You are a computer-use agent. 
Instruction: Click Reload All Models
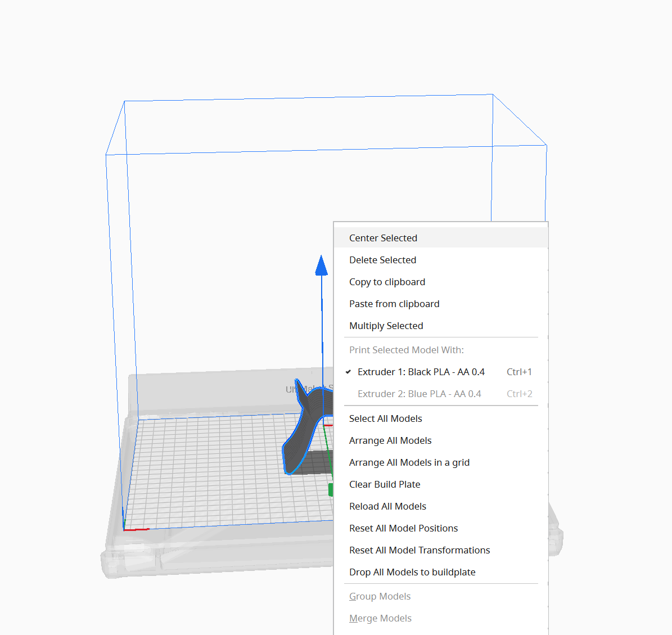click(440, 506)
